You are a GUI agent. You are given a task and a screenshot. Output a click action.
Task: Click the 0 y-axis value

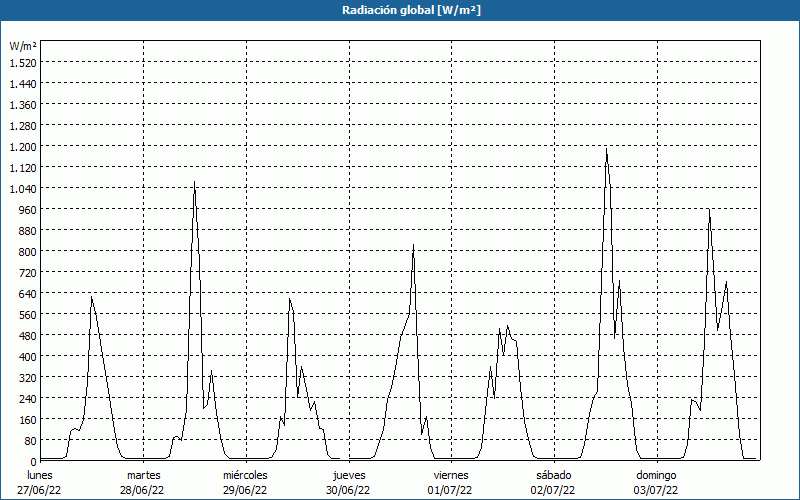click(x=34, y=462)
